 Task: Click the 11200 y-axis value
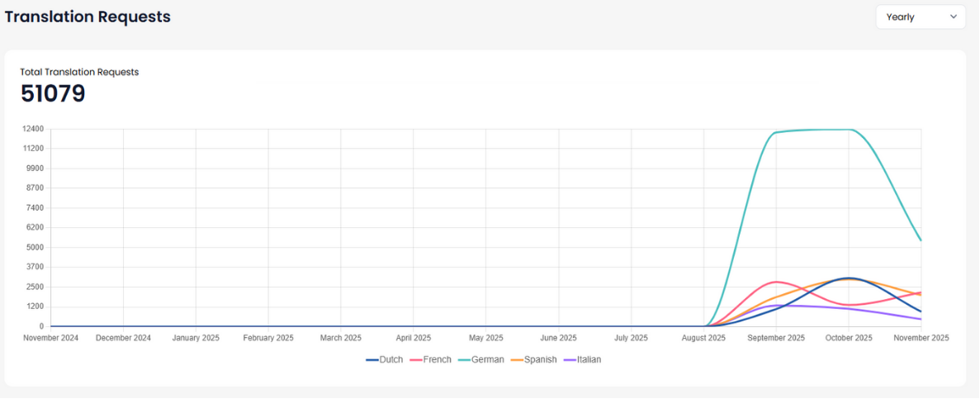(x=33, y=149)
